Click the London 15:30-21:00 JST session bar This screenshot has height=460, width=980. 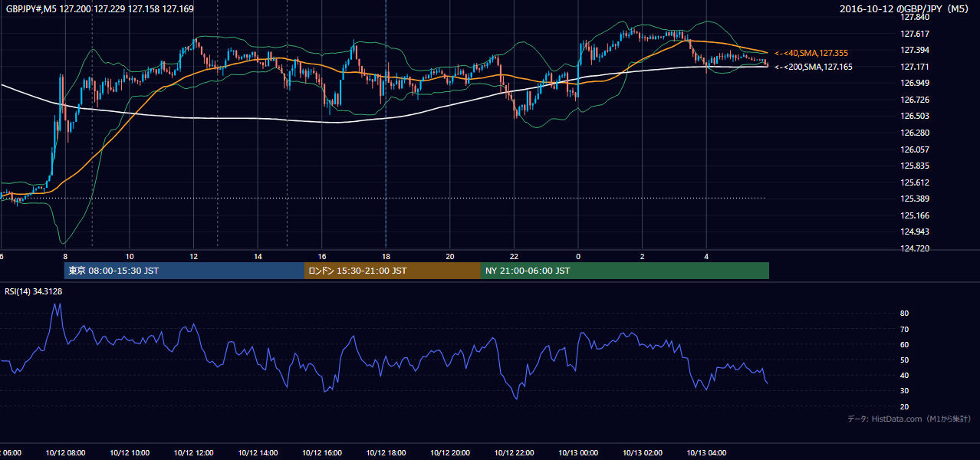coord(393,271)
